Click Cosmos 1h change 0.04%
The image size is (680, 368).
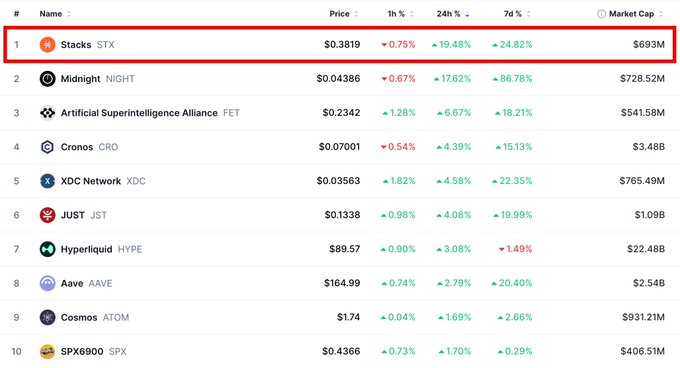[398, 317]
